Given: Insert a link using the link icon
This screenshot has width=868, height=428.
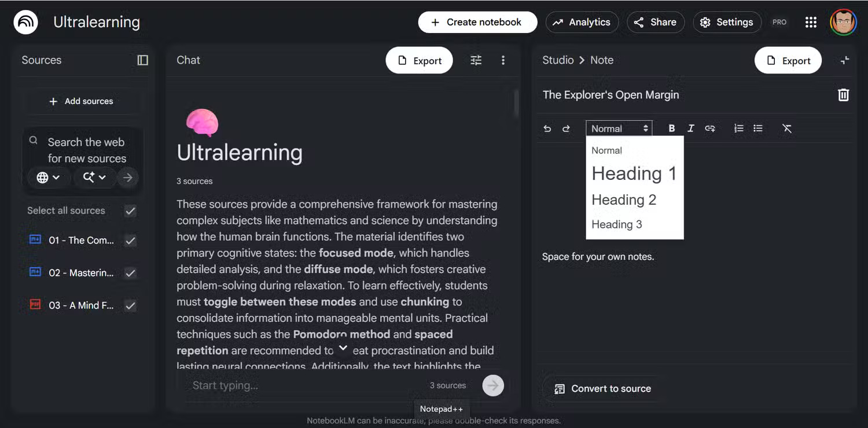Looking at the screenshot, I should (710, 128).
